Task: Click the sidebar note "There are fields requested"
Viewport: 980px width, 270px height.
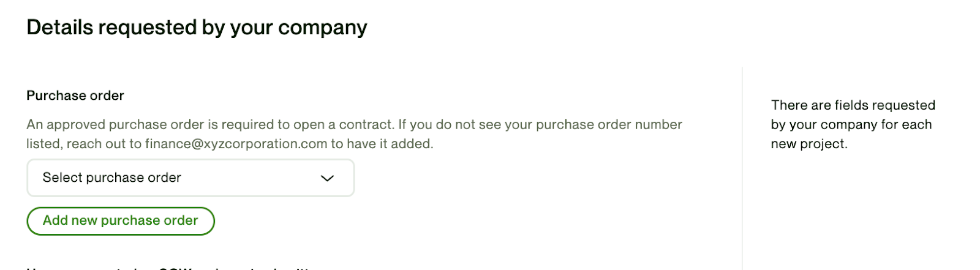Action: 853,105
